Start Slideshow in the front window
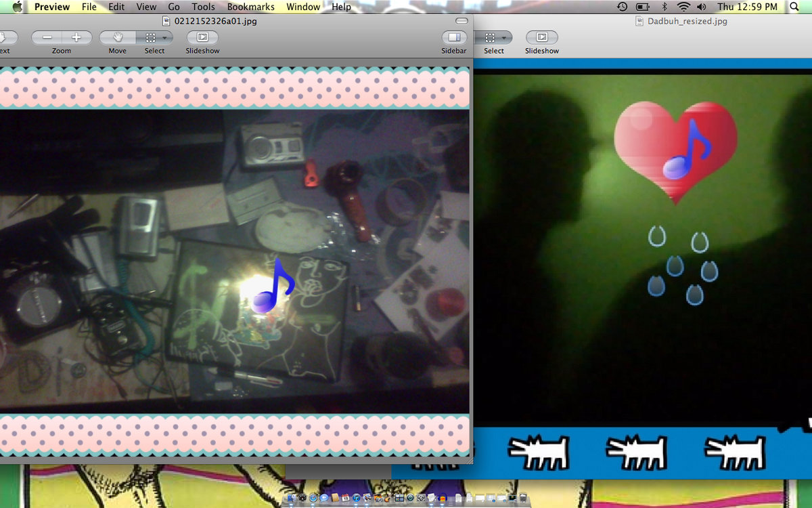 pos(202,38)
